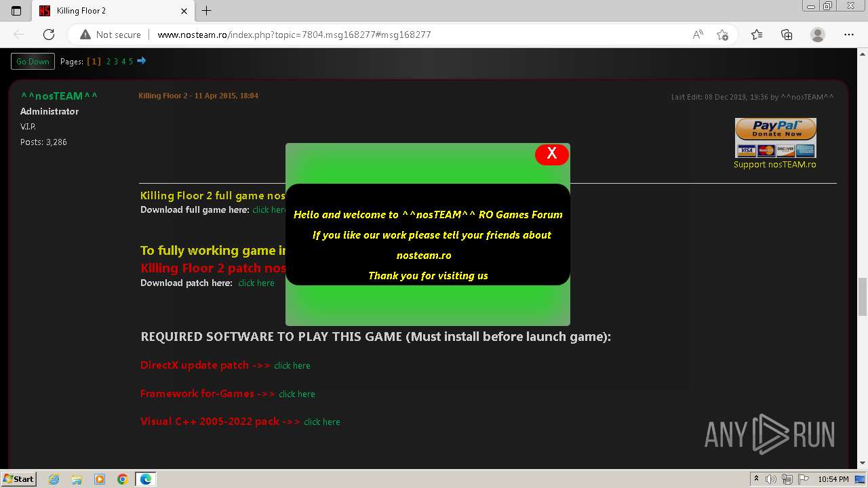Click the next page blue arrow
The width and height of the screenshot is (868, 488).
point(141,61)
